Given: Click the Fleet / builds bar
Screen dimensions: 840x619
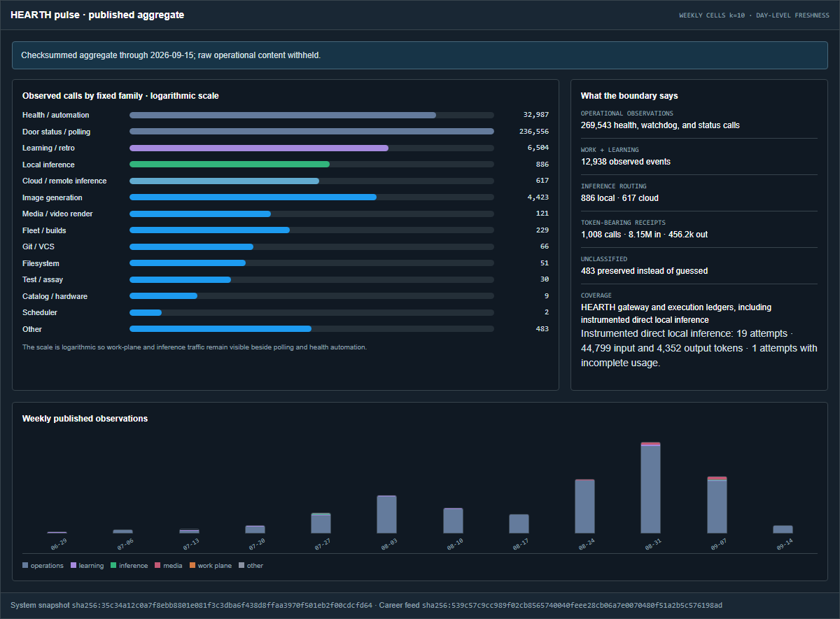Looking at the screenshot, I should (x=209, y=230).
